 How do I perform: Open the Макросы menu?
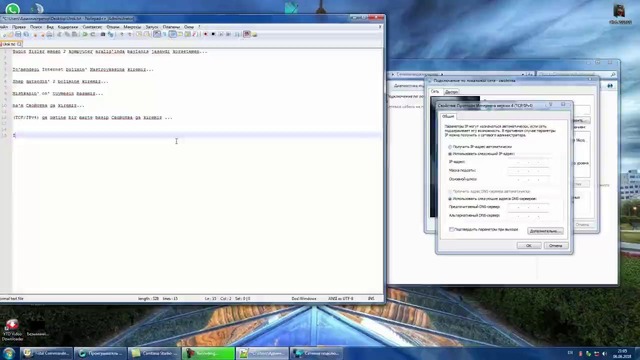click(132, 27)
